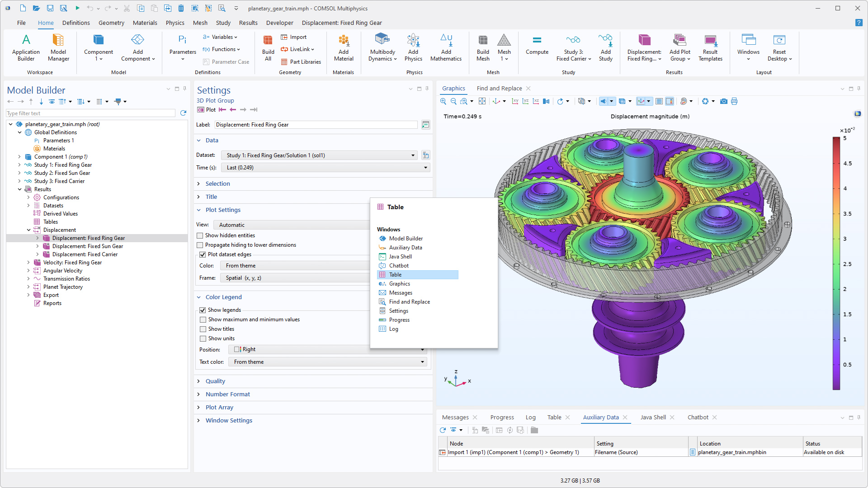This screenshot has height=488, width=868.
Task: Click Zoom Extents in the graphics toolbar
Action: point(482,101)
